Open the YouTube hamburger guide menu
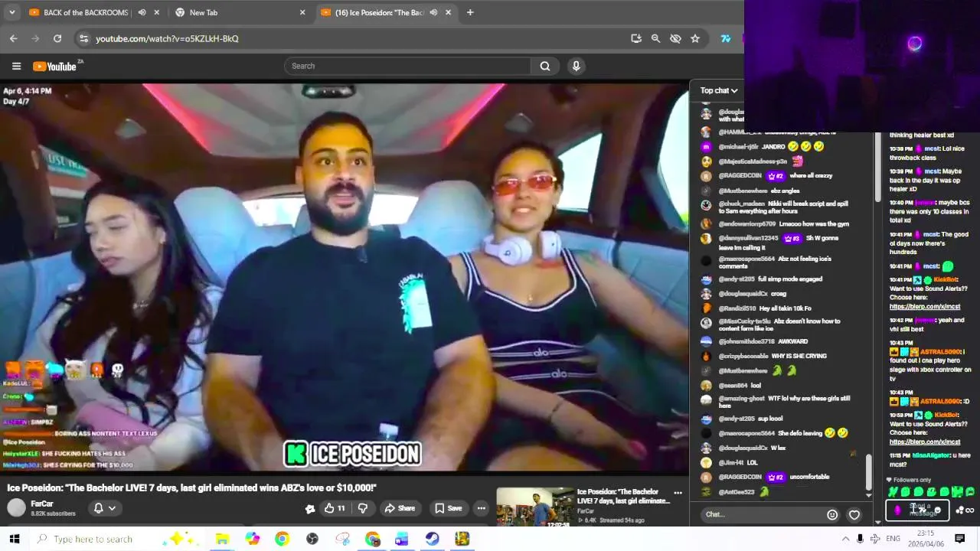This screenshot has height=551, width=980. click(x=16, y=66)
